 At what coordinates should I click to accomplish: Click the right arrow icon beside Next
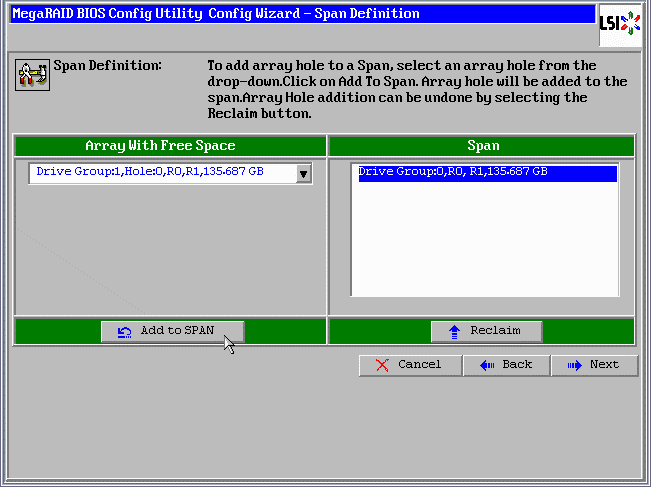[574, 365]
